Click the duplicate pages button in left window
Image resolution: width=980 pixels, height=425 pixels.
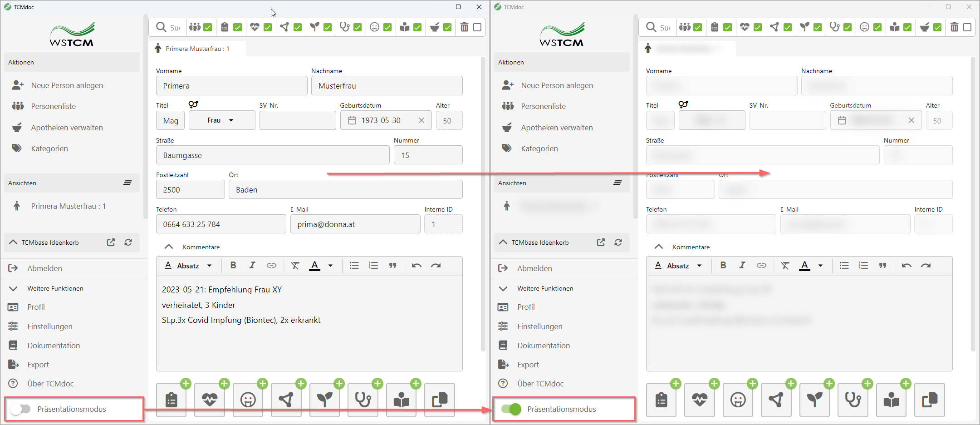(439, 400)
